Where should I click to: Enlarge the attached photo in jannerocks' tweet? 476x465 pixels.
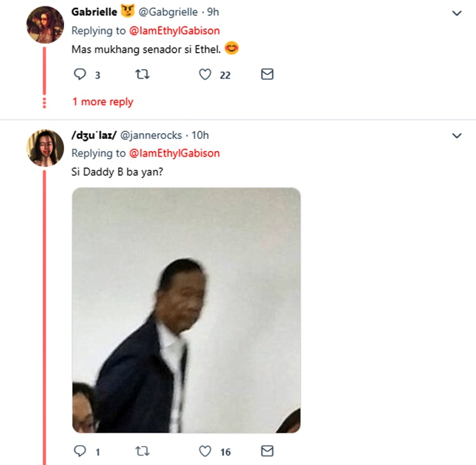coord(186,310)
